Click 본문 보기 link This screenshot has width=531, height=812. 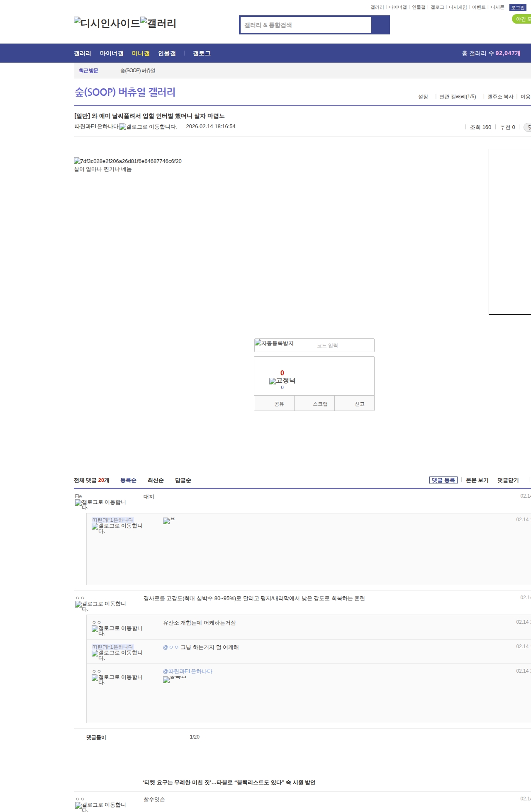click(x=477, y=480)
